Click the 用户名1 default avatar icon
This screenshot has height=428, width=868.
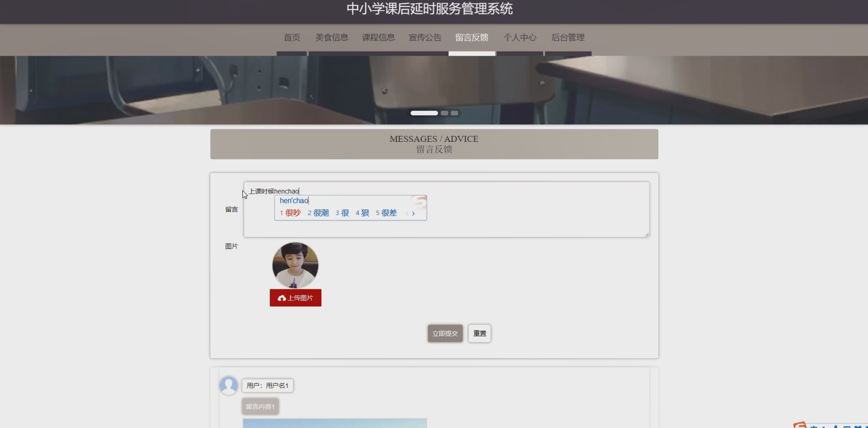pos(229,385)
